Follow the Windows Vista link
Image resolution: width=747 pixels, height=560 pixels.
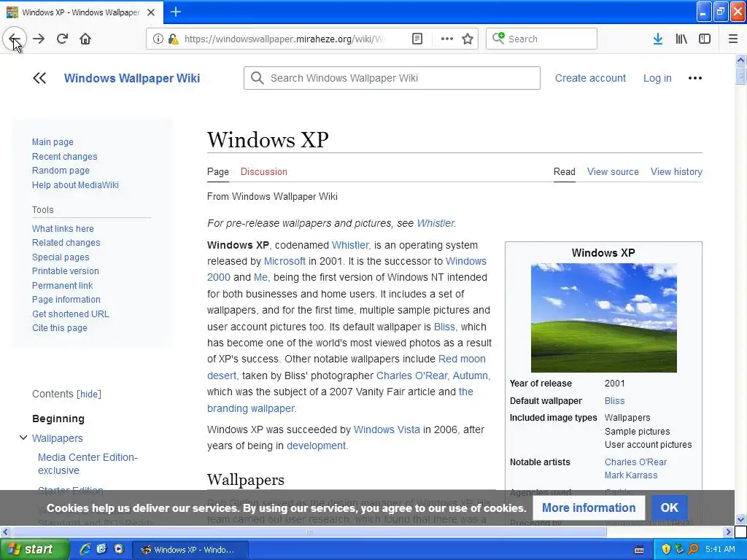click(x=387, y=429)
